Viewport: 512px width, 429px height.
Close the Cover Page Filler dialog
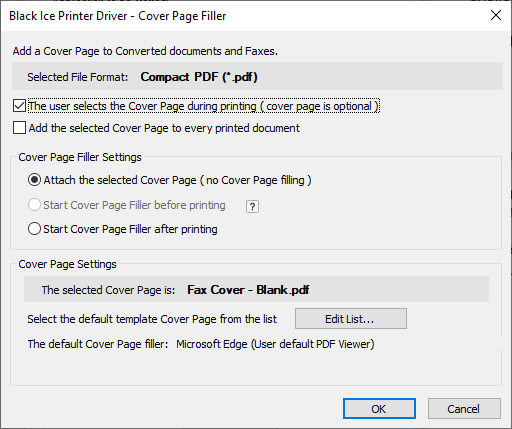click(x=496, y=15)
